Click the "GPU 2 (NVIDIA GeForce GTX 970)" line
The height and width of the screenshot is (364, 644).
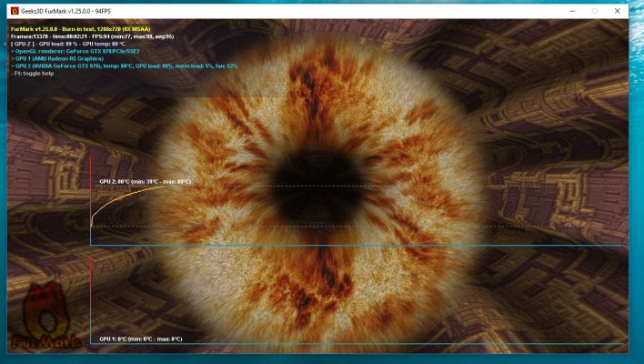124,66
